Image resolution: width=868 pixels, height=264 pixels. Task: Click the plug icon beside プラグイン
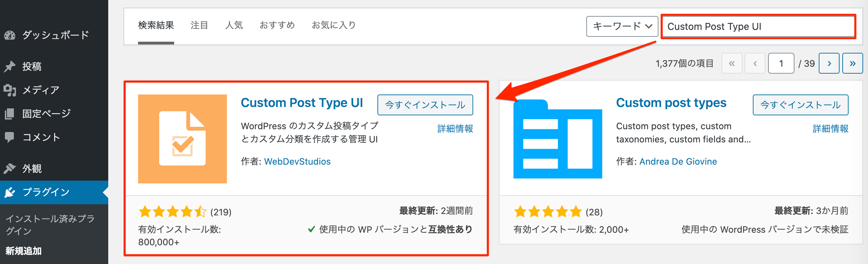10,192
